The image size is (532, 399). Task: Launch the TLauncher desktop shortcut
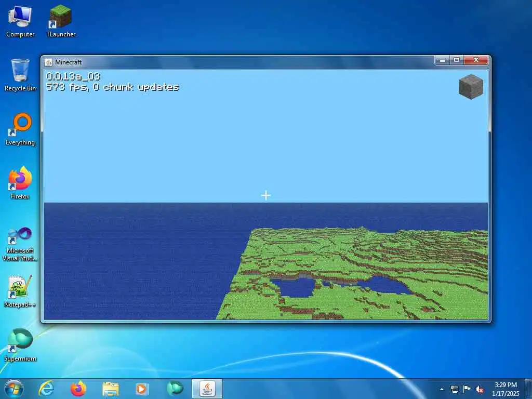pyautogui.click(x=61, y=21)
